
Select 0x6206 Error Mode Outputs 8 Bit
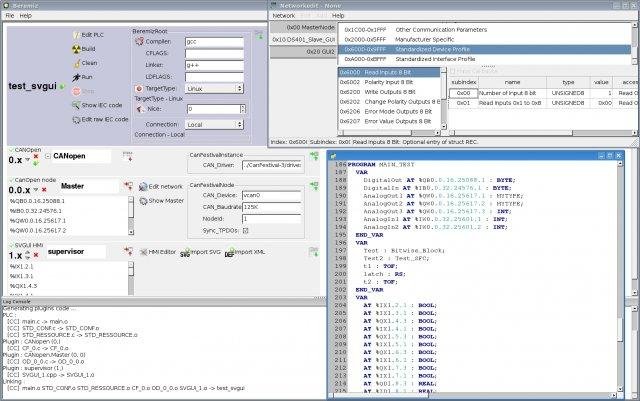[x=389, y=111]
